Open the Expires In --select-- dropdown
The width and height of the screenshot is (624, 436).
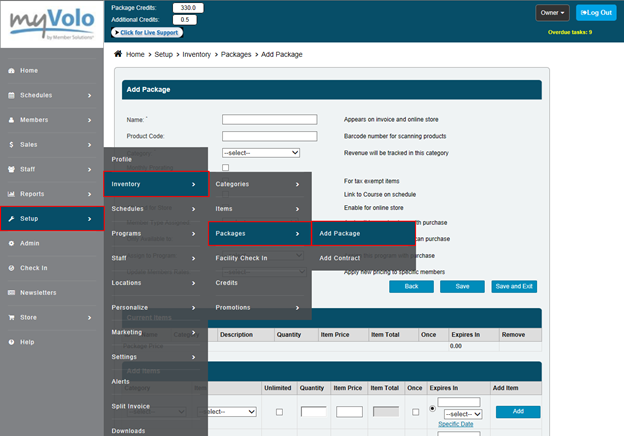pos(463,413)
